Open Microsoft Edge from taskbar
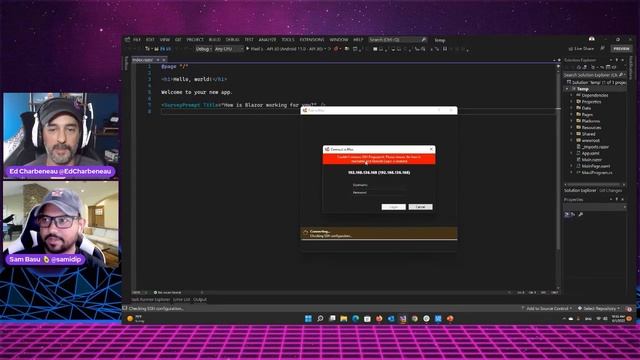Screen dimensions: 640x360 tap(356, 319)
